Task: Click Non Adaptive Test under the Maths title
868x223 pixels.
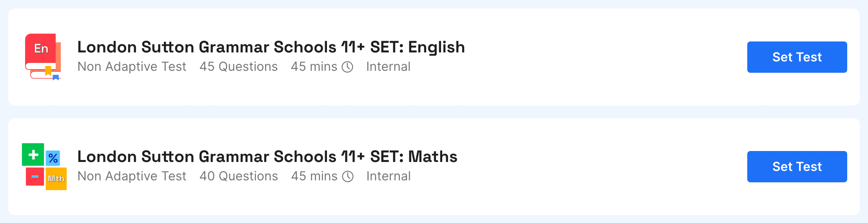Action: click(132, 176)
